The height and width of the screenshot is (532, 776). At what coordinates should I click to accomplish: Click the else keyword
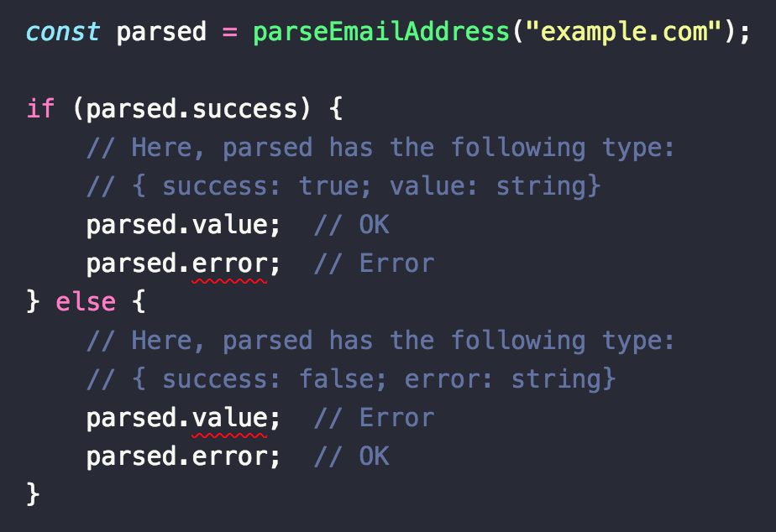[86, 301]
